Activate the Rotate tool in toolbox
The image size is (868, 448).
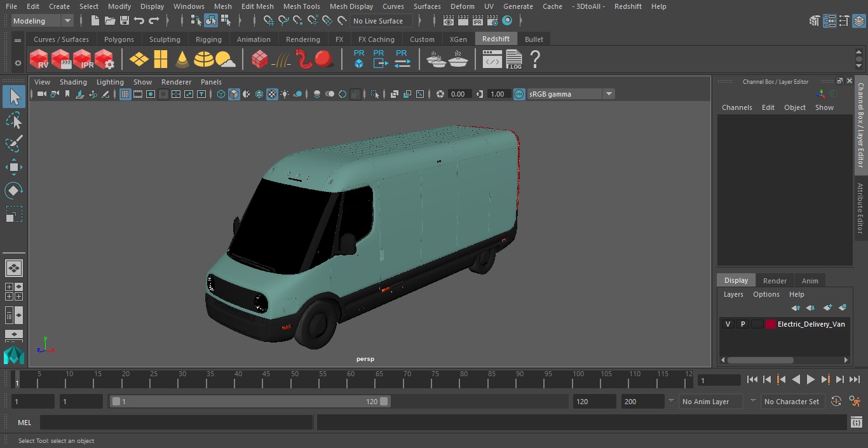(14, 191)
